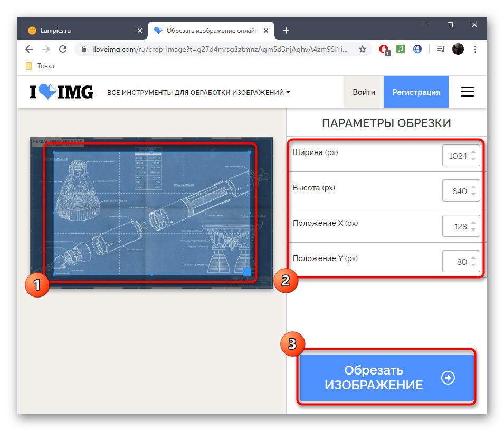Increase Положение X with up arrow
Viewport: 504px width, 431px height.
pyautogui.click(x=473, y=223)
